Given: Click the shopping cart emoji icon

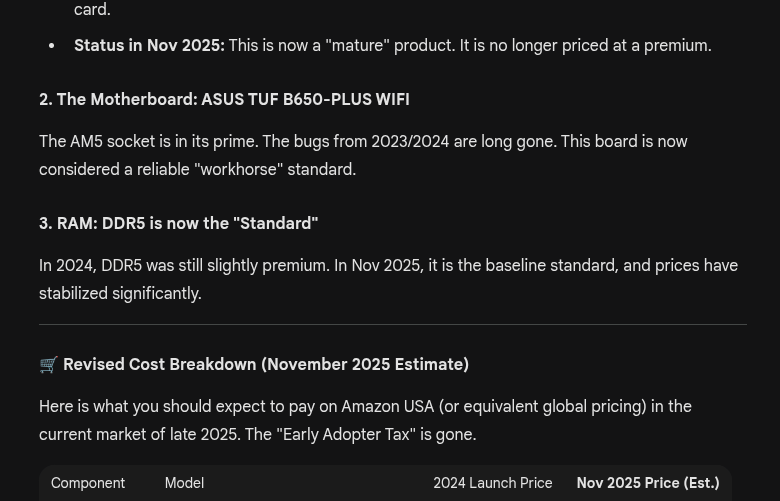Looking at the screenshot, I should [48, 365].
